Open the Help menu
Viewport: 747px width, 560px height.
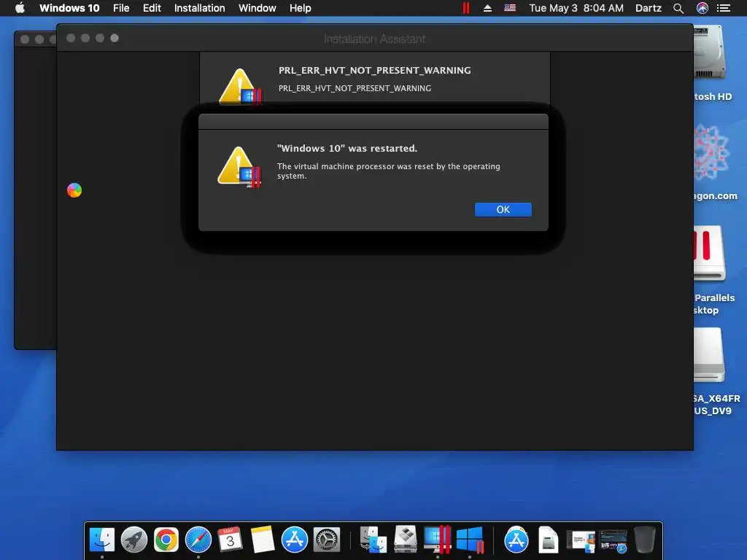(300, 8)
